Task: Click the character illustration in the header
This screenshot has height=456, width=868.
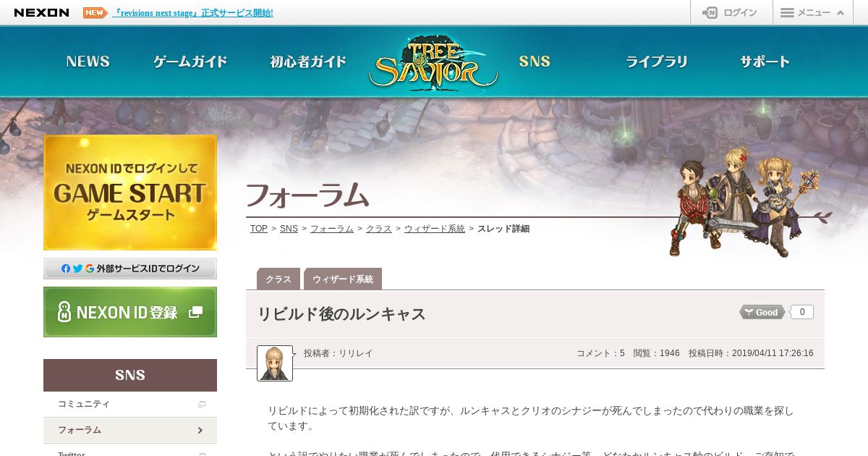Action: (744, 200)
